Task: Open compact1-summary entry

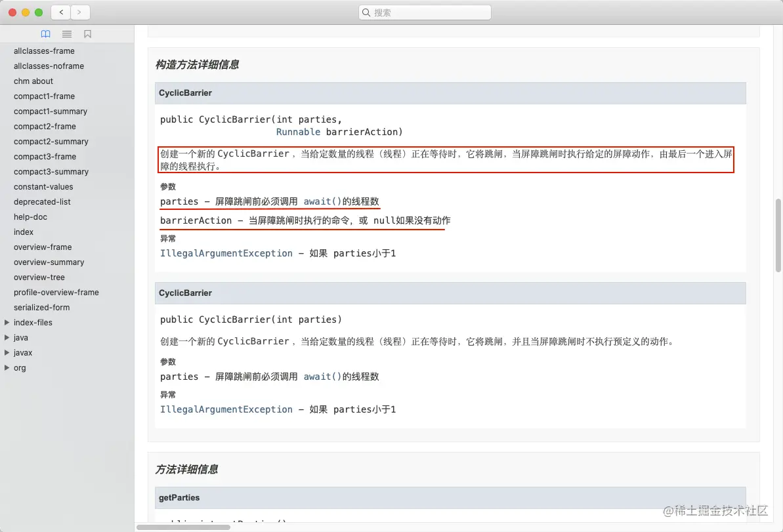Action: 51,112
